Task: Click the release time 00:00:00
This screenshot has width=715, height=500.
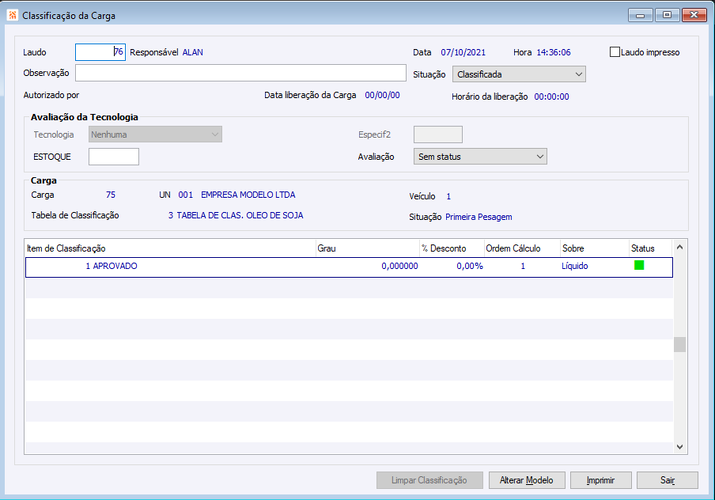Action: [x=552, y=97]
